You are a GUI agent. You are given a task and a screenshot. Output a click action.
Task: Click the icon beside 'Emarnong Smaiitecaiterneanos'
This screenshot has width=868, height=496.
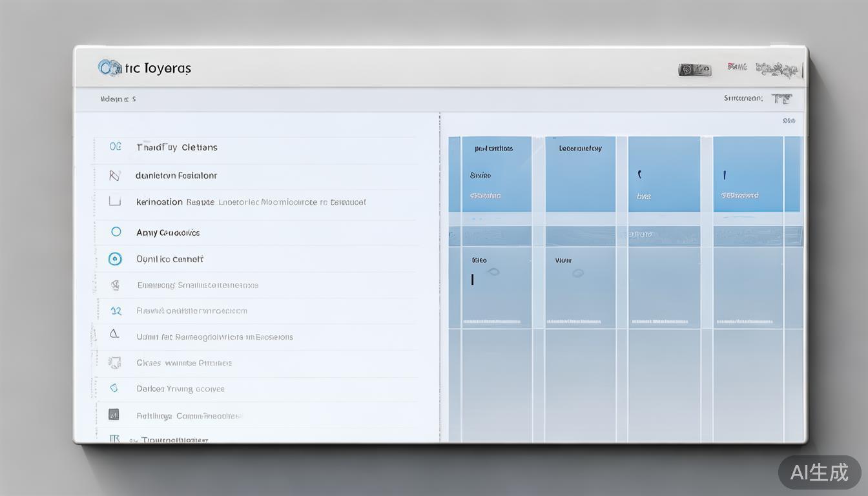click(x=115, y=285)
